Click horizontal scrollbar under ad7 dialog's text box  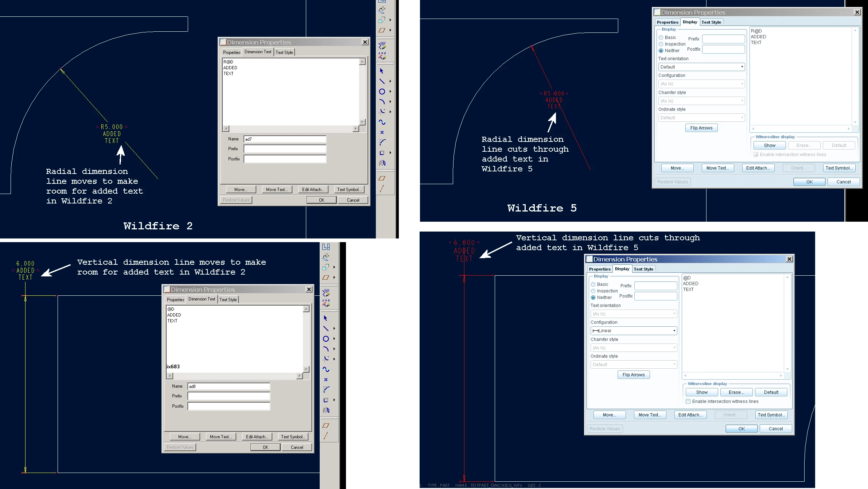pyautogui.click(x=290, y=129)
